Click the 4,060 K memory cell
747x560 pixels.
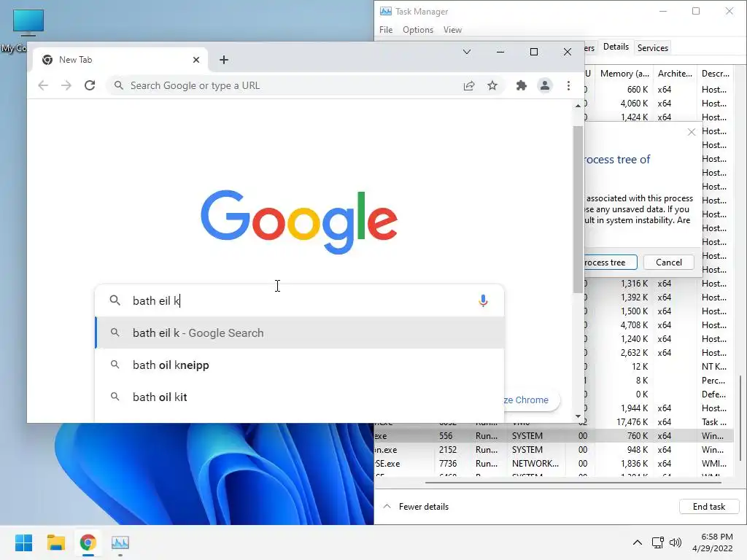pyautogui.click(x=634, y=104)
